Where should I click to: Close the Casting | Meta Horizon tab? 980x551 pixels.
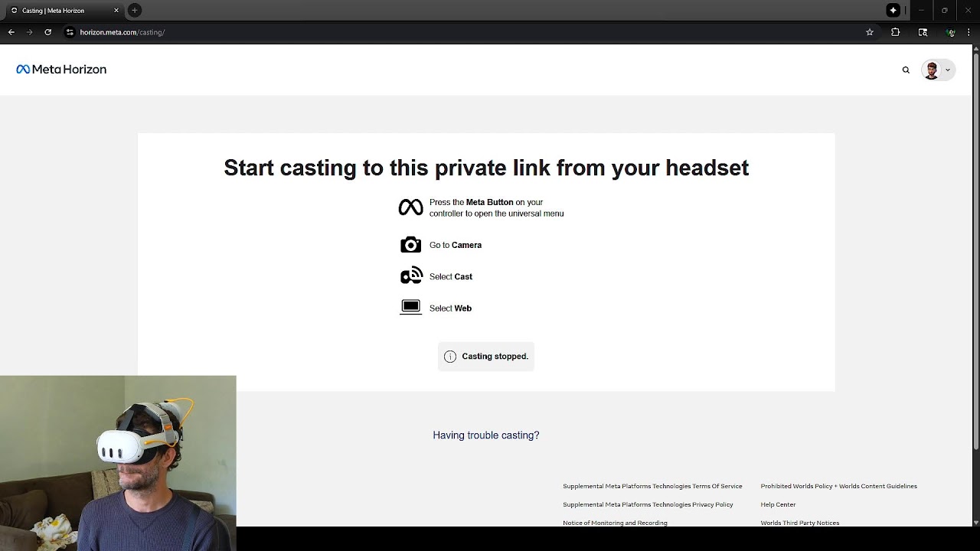(x=116, y=11)
